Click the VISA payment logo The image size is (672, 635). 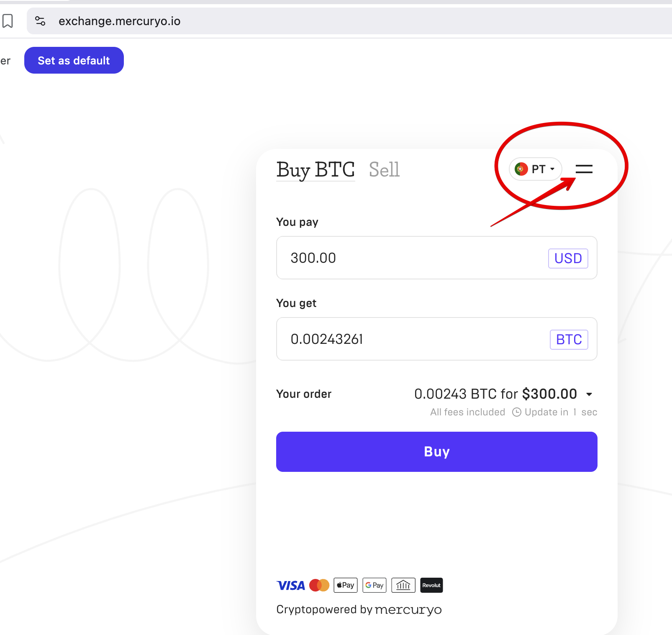(x=291, y=585)
